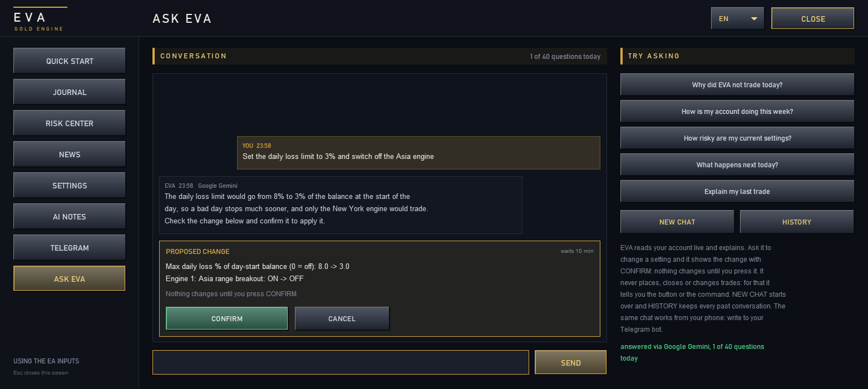Go to the Journal page
Viewport: 868px width, 389px height.
70,92
